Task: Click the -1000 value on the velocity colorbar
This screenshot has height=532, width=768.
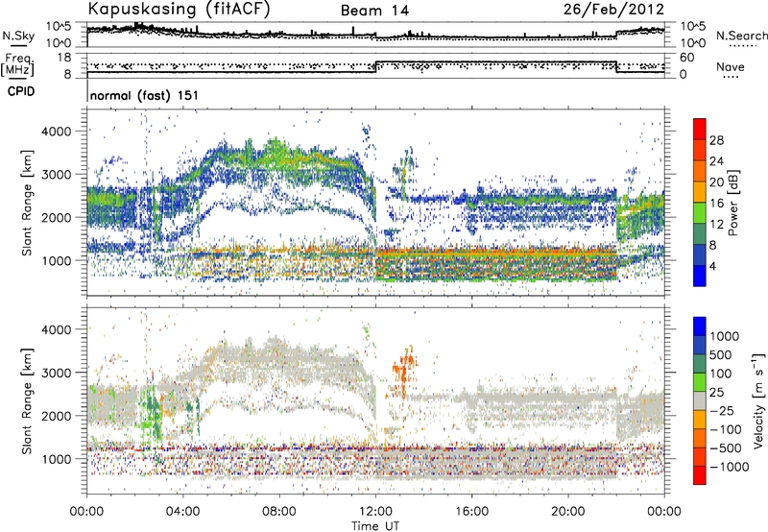Action: pyautogui.click(x=729, y=467)
